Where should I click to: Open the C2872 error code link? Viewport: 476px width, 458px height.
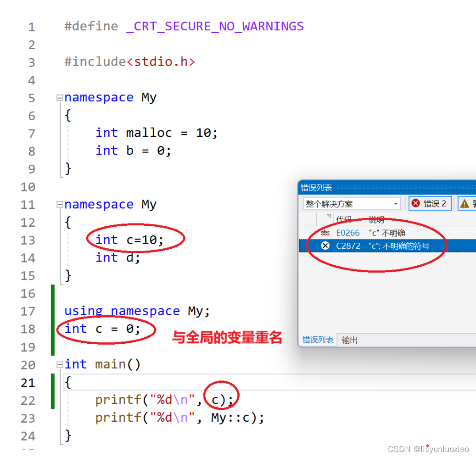pyautogui.click(x=348, y=246)
